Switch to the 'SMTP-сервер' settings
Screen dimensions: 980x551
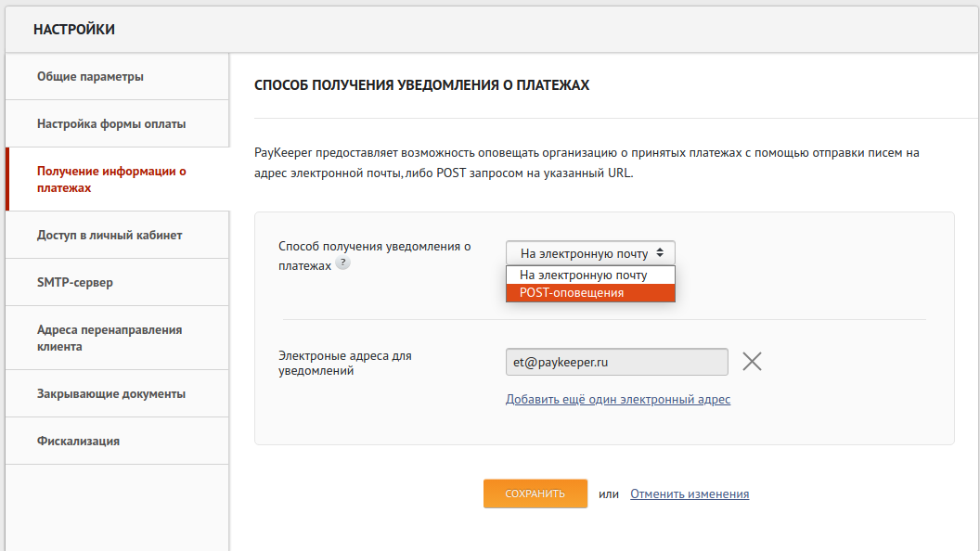[75, 283]
